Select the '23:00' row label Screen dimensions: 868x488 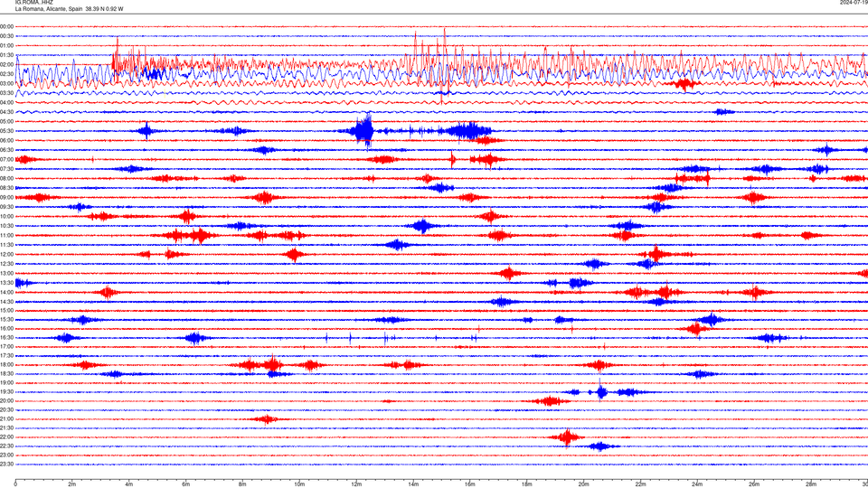[x=6, y=455]
